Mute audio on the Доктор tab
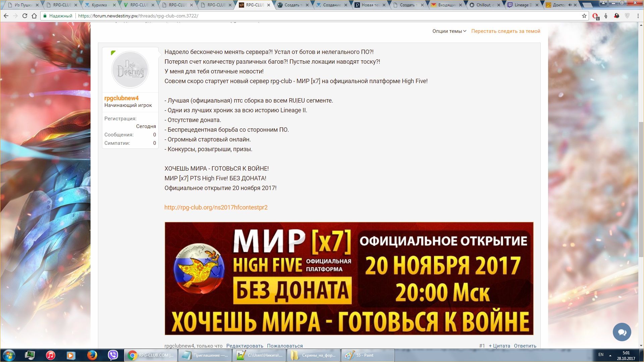The height and width of the screenshot is (362, 644). coord(570,5)
